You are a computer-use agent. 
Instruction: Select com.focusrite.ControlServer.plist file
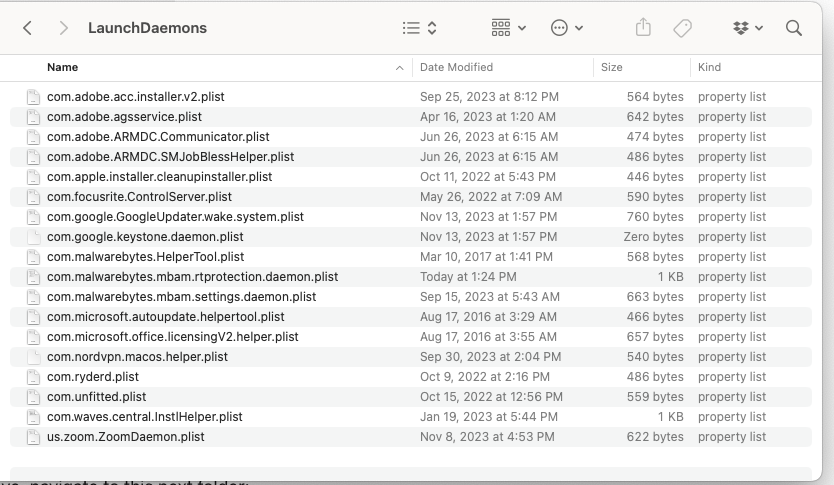click(x=139, y=197)
